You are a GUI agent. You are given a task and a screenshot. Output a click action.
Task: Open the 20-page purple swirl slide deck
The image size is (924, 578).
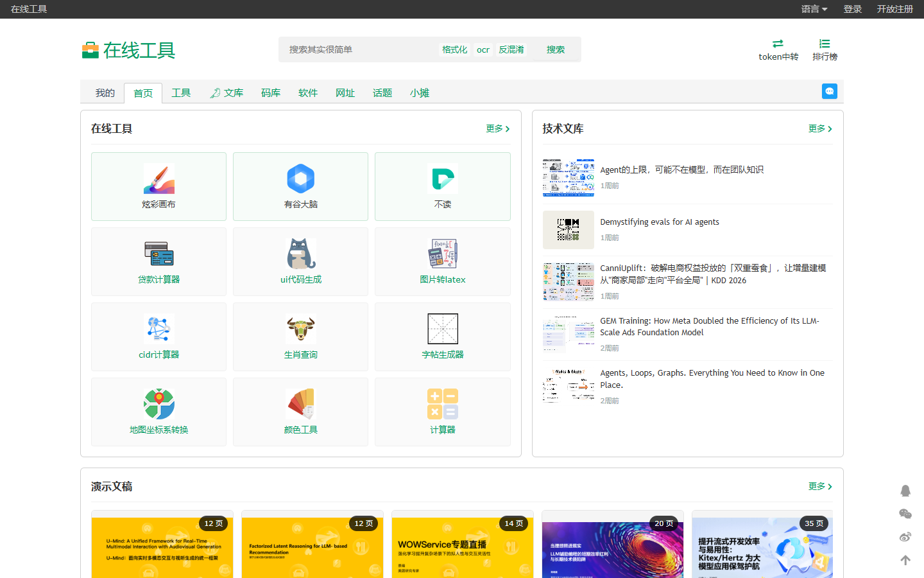[x=613, y=545]
